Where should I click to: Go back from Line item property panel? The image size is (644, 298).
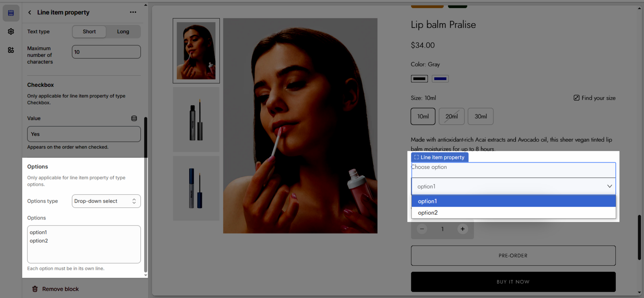click(30, 12)
